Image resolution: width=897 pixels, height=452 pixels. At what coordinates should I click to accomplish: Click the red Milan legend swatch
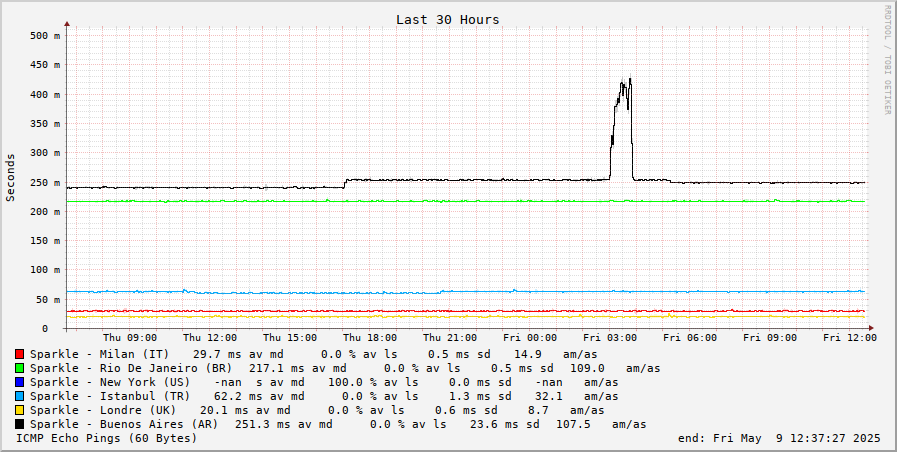pos(19,355)
